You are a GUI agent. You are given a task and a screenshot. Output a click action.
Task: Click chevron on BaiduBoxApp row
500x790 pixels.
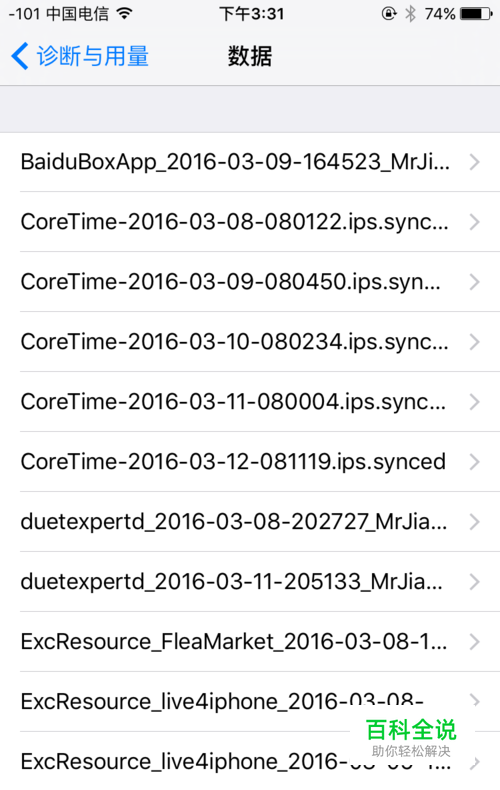474,162
